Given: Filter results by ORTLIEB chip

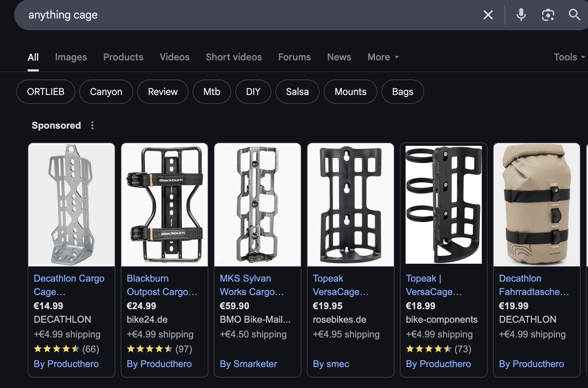Looking at the screenshot, I should click(46, 92).
